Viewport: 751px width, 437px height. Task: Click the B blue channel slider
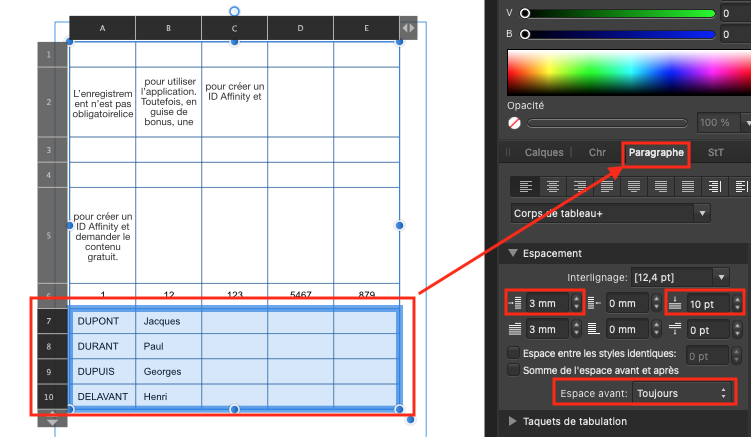pos(618,34)
